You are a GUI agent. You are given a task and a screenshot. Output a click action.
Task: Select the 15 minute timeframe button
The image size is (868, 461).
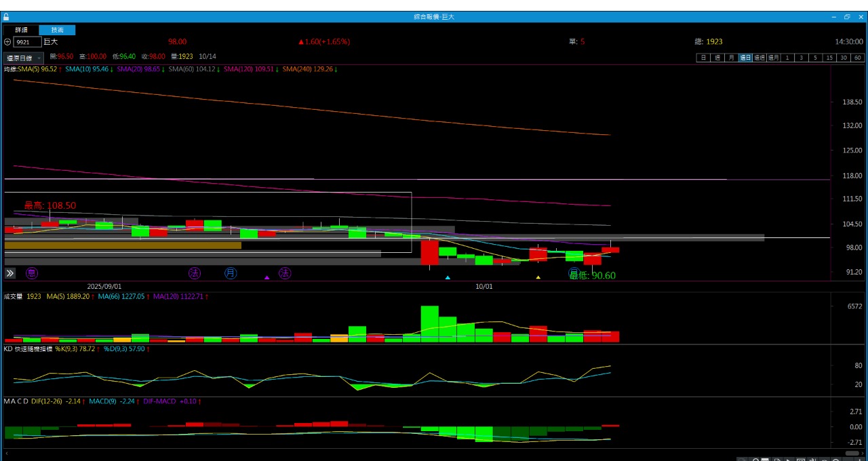click(829, 58)
